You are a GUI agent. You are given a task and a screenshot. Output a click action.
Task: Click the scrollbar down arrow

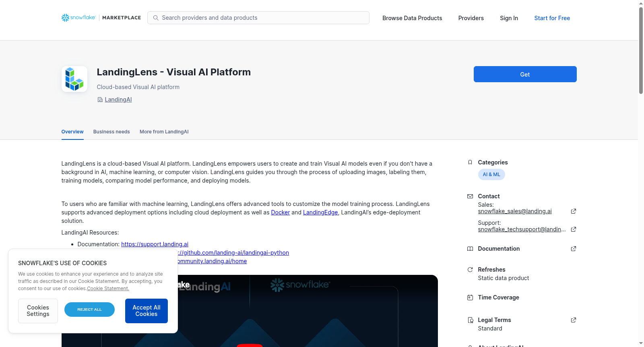(x=641, y=343)
